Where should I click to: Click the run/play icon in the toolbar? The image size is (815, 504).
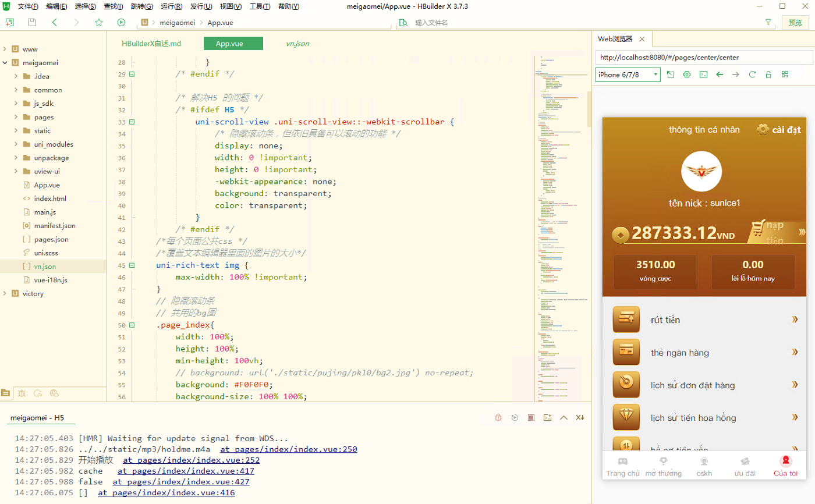point(121,23)
